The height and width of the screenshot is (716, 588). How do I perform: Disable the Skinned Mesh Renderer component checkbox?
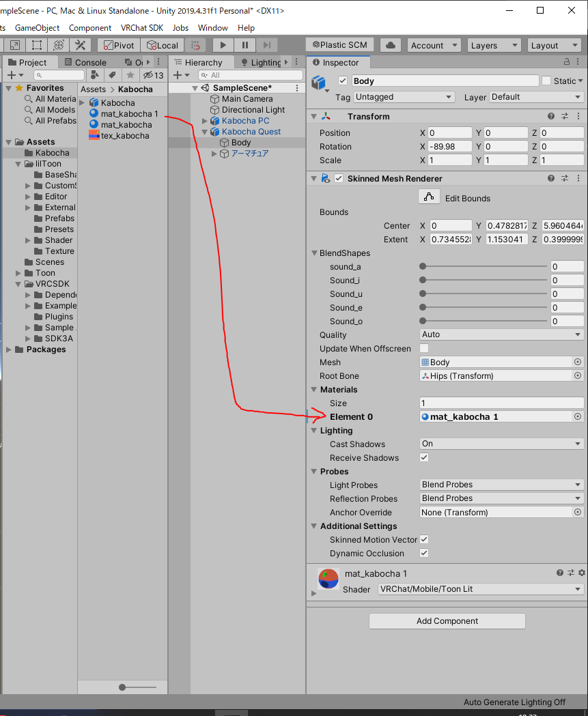[339, 179]
